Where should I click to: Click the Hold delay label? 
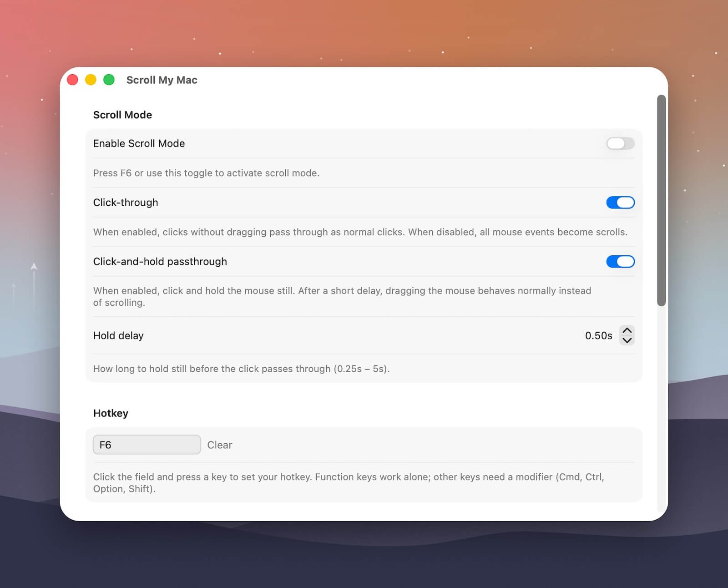tap(118, 335)
